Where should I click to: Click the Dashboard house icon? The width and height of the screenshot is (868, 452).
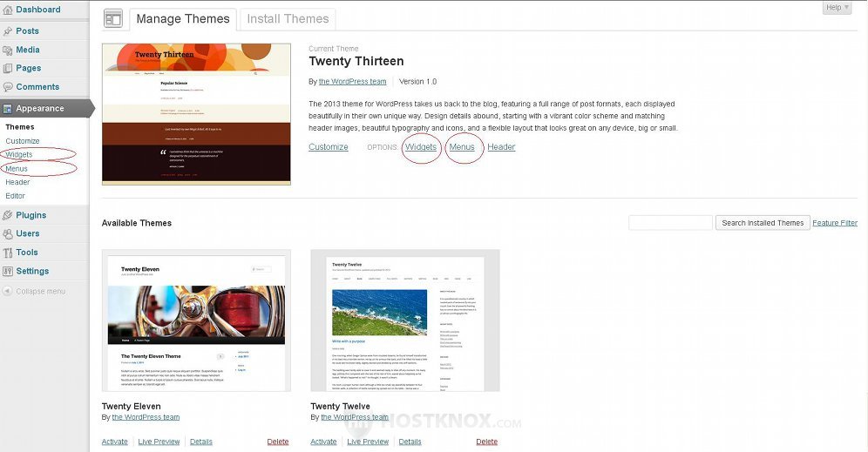[x=7, y=10]
